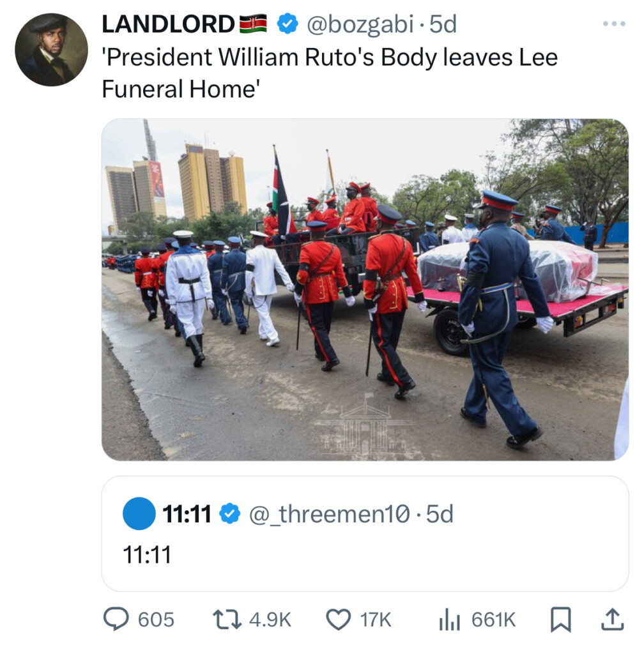The image size is (644, 654).
Task: Bookmark this post
Action: pos(560,620)
